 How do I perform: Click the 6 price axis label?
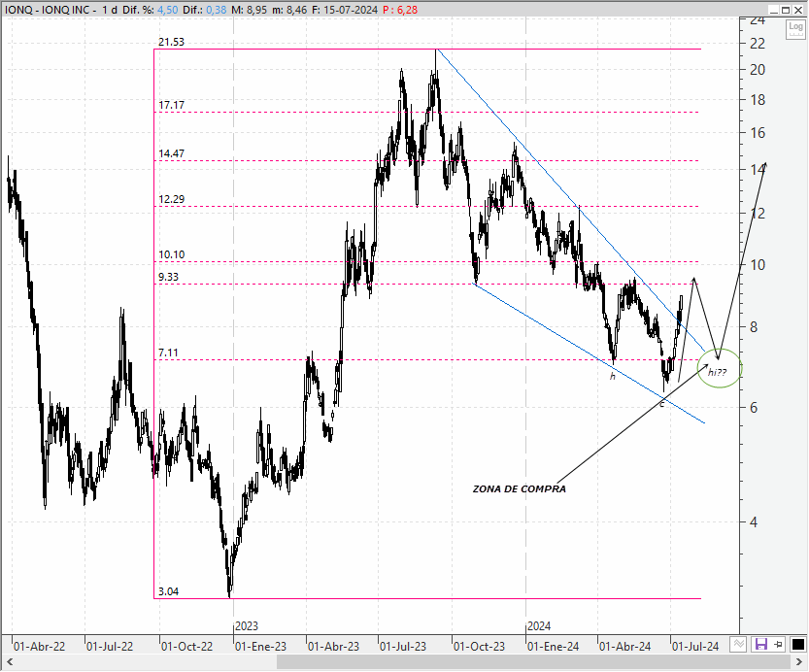pyautogui.click(x=754, y=408)
